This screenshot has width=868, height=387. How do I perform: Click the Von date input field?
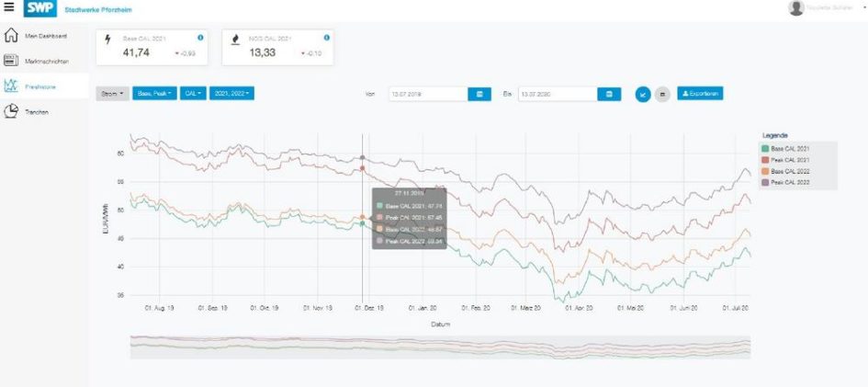coord(427,94)
